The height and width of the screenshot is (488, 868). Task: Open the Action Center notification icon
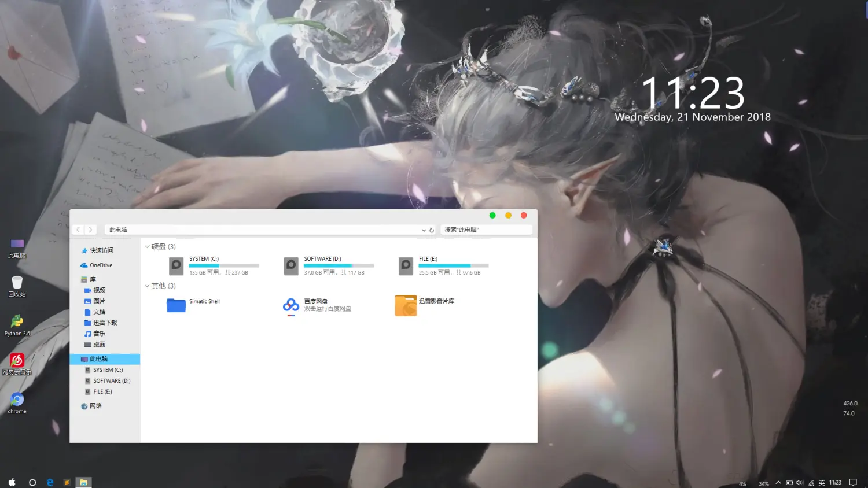click(853, 483)
